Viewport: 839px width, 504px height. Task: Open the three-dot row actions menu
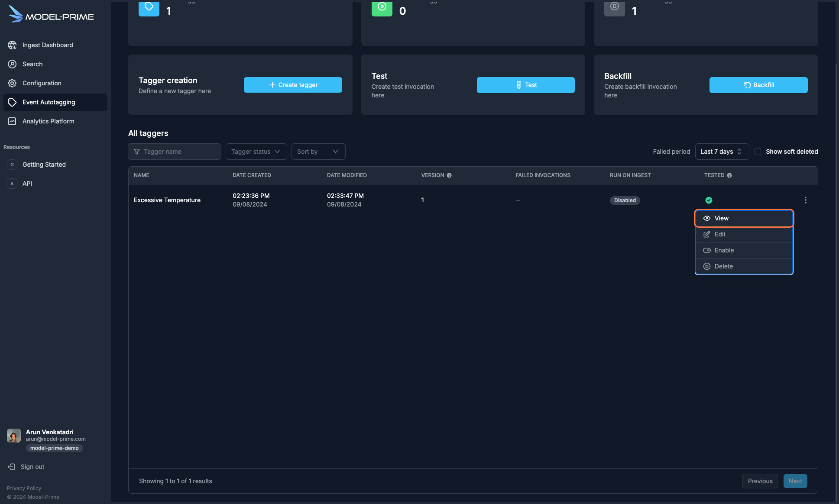click(806, 200)
